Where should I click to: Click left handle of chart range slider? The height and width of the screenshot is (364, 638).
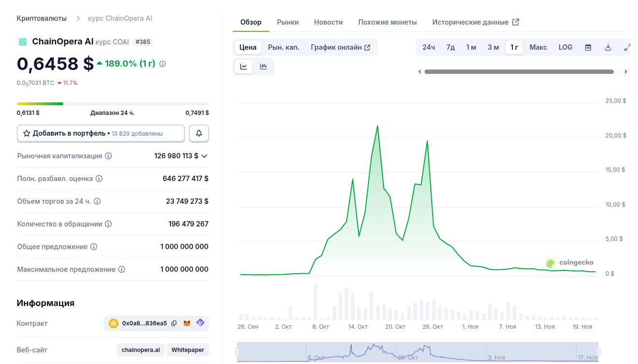238,352
